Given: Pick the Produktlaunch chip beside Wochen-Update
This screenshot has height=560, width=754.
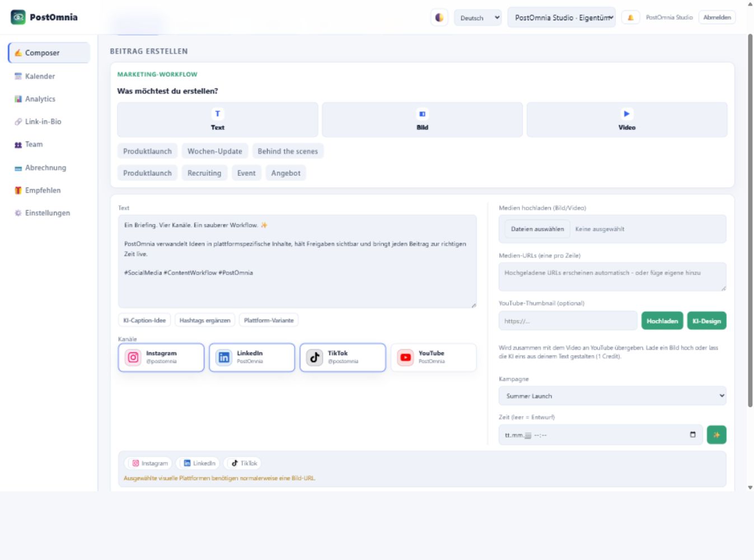Looking at the screenshot, I should (x=147, y=151).
